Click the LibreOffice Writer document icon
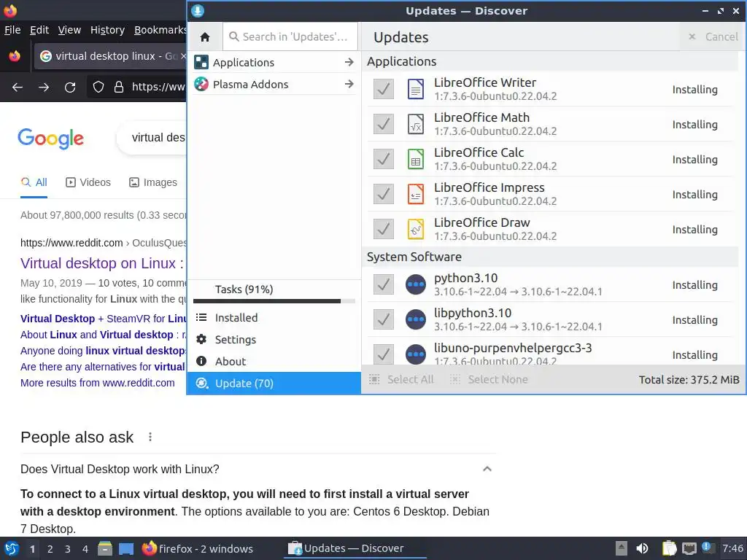The image size is (747, 560). point(415,89)
